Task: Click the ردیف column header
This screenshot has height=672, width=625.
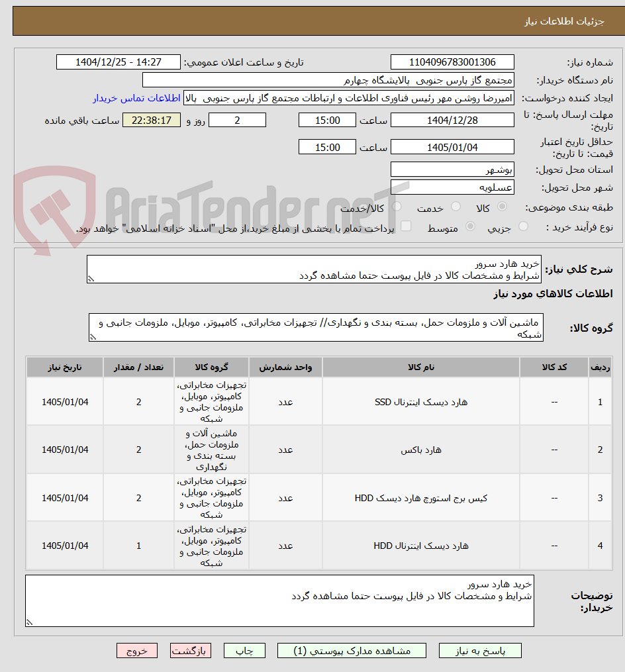Action: 600,367
